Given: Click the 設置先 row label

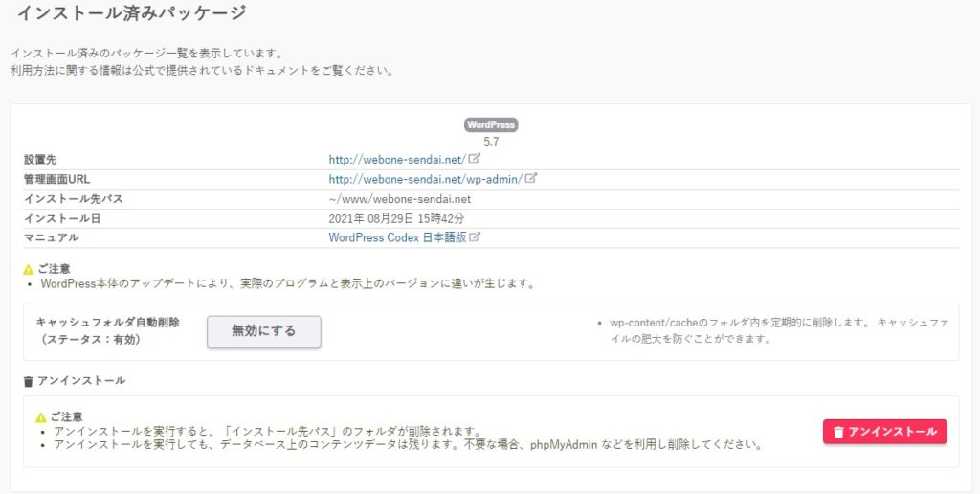Looking at the screenshot, I should pos(40,160).
